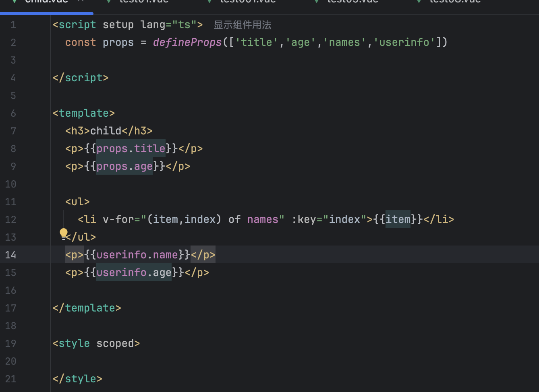Place cursor on the defineProps function call
The width and height of the screenshot is (539, 392).
[x=187, y=43]
